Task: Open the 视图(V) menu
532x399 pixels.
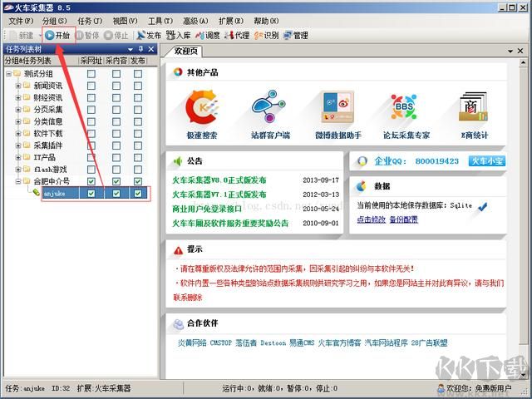Action: point(126,21)
